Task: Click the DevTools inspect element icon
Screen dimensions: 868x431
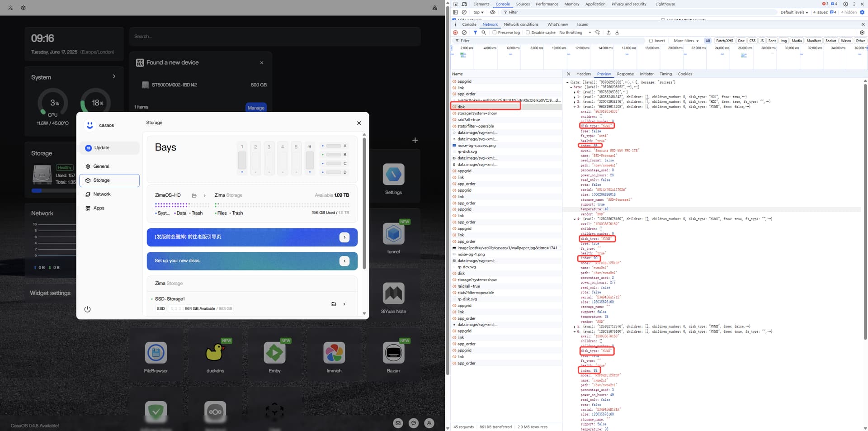Action: coord(455,4)
